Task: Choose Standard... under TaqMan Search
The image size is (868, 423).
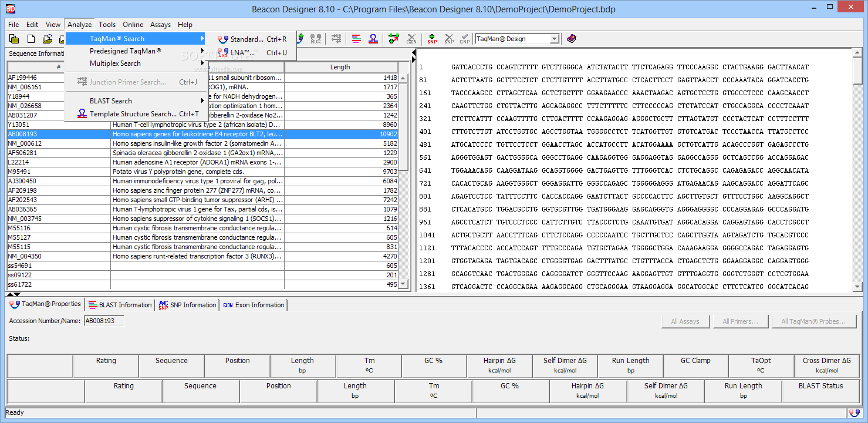Action: point(252,39)
